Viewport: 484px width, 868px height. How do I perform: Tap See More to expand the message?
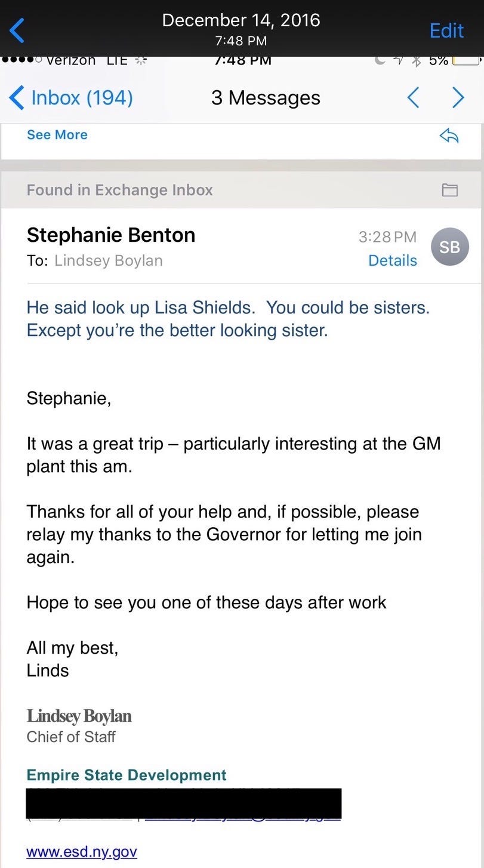(57, 135)
